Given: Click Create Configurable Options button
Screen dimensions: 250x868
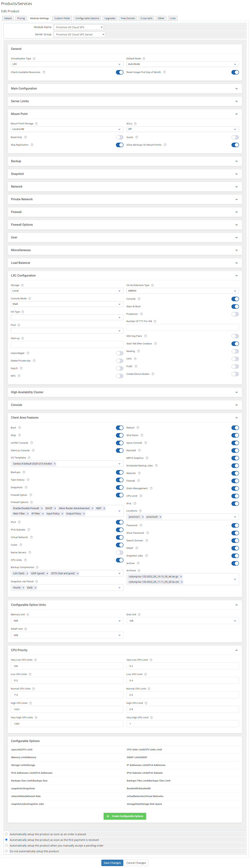Looking at the screenshot, I should (125, 816).
